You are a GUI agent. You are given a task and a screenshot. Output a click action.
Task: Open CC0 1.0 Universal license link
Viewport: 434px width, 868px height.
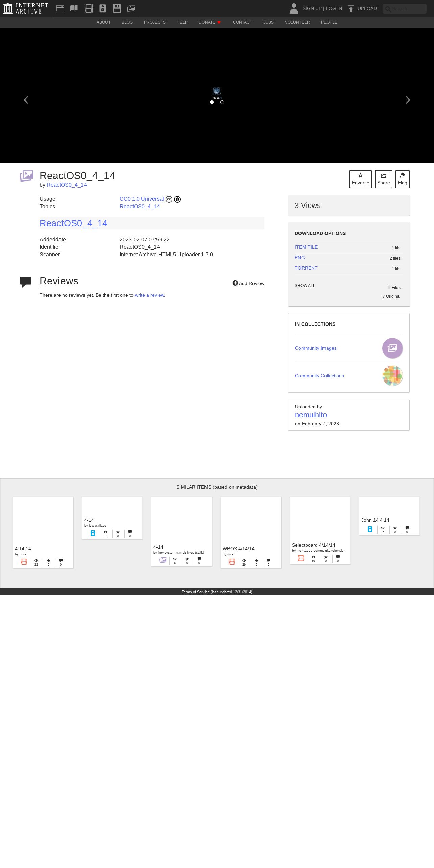[142, 199]
